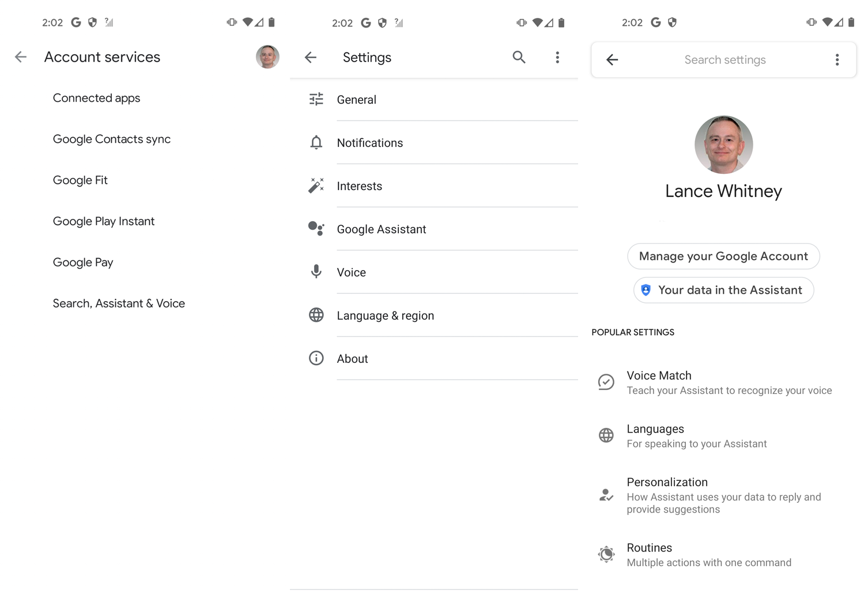Viewport: 868px width, 592px height.
Task: Go back from the Search settings screen
Action: click(612, 59)
